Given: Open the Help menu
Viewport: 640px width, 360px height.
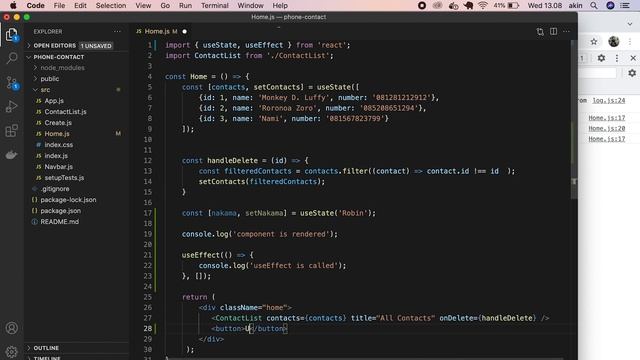Looking at the screenshot, I should tap(280, 6).
